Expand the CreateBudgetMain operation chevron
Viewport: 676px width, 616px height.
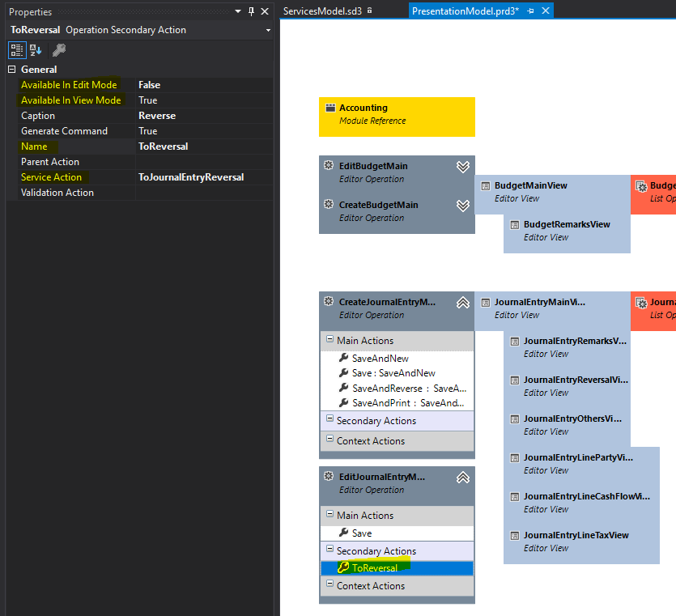463,206
